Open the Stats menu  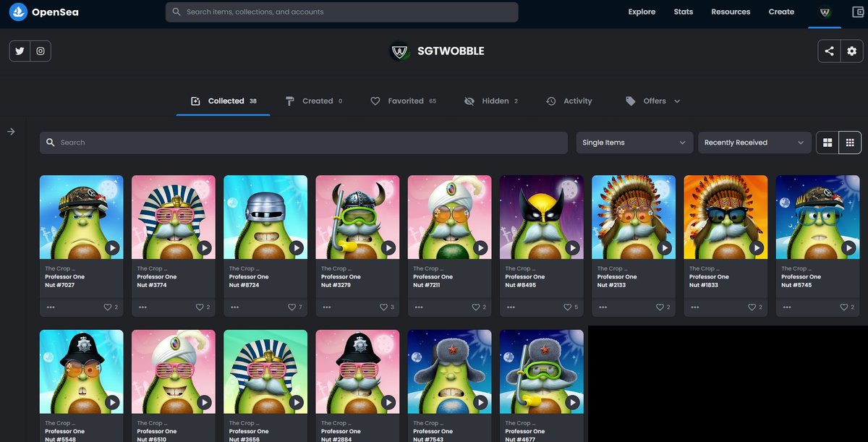[x=684, y=12]
